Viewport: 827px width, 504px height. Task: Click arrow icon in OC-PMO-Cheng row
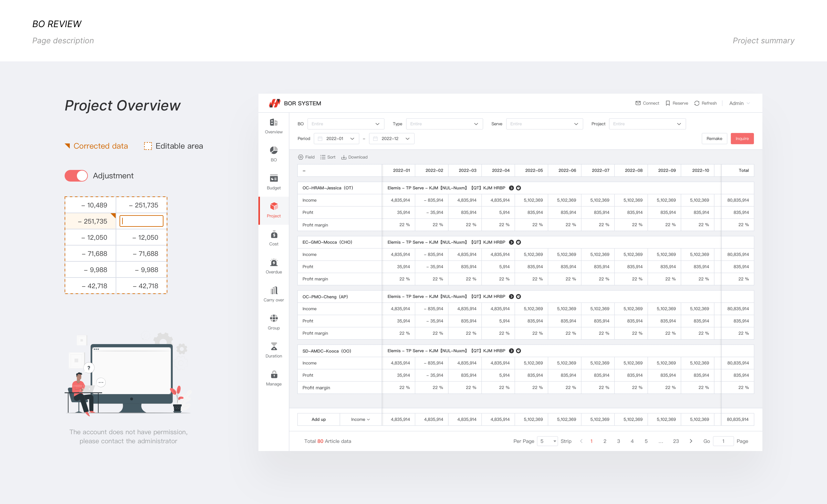[x=511, y=297]
